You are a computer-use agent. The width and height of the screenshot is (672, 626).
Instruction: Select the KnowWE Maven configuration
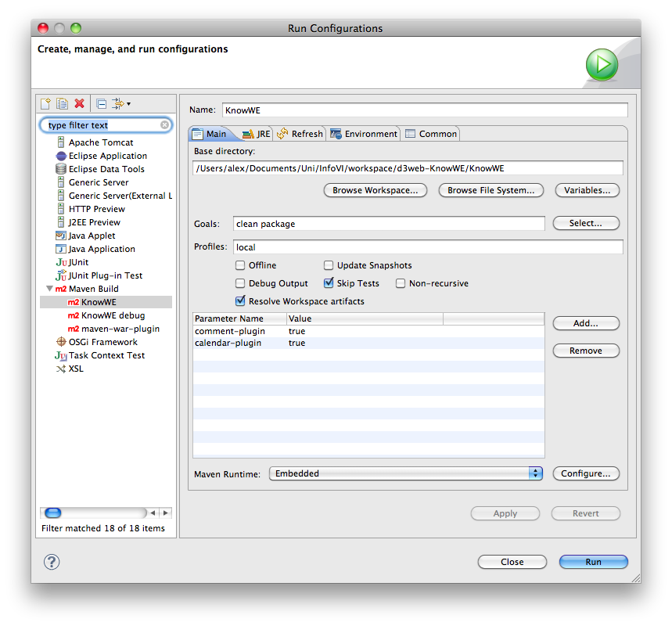[106, 302]
